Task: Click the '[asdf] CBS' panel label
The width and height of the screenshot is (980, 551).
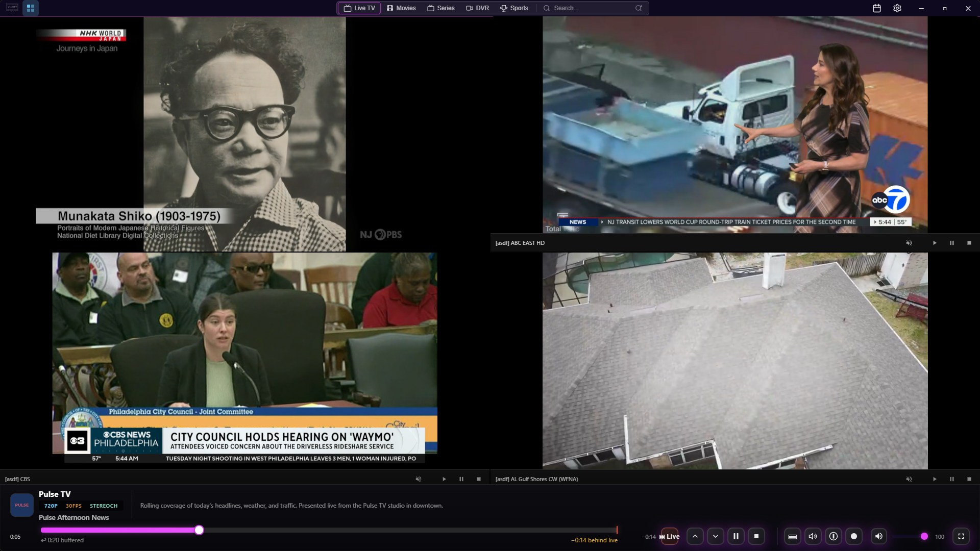Action: (17, 479)
